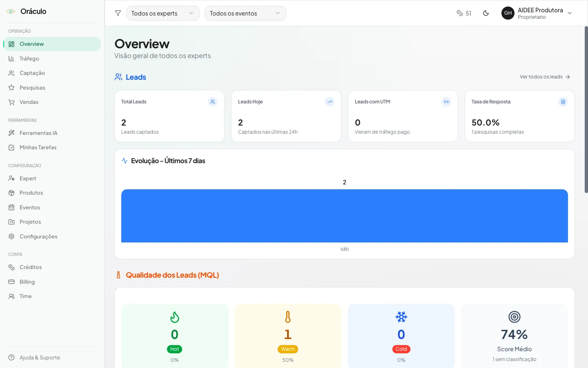This screenshot has height=368, width=588.
Task: Open the Todos os experts dropdown
Action: 163,13
